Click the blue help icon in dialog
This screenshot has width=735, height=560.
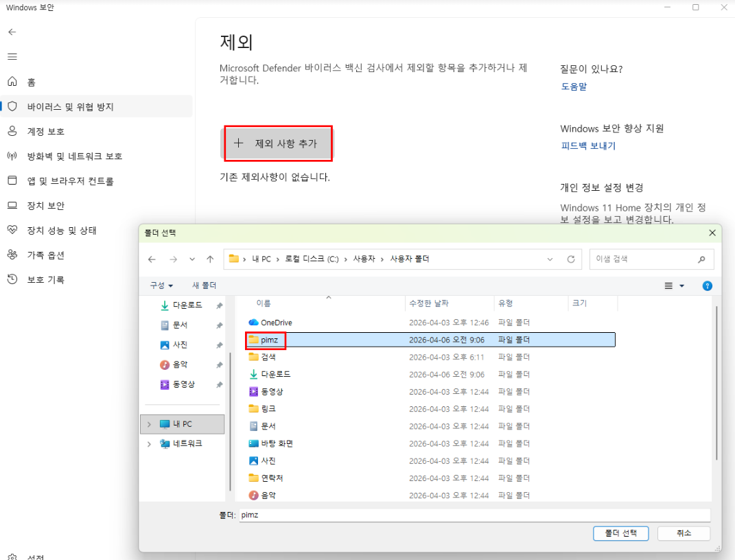[707, 286]
